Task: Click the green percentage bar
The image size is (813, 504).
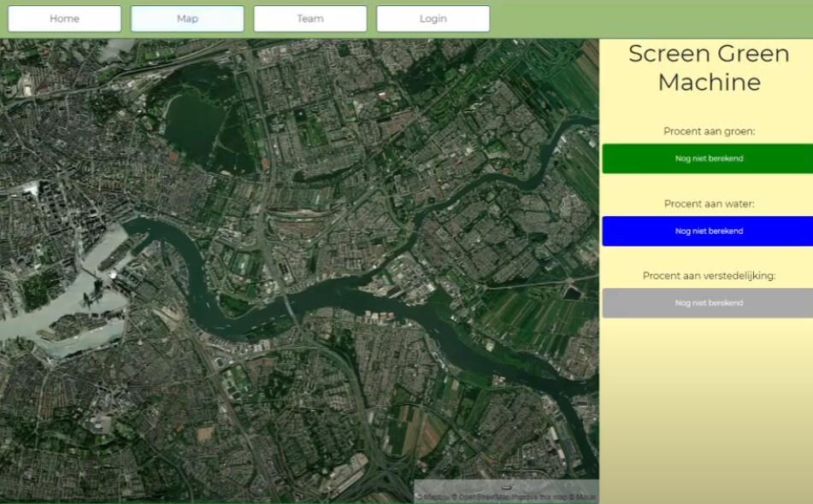Action: (x=707, y=159)
